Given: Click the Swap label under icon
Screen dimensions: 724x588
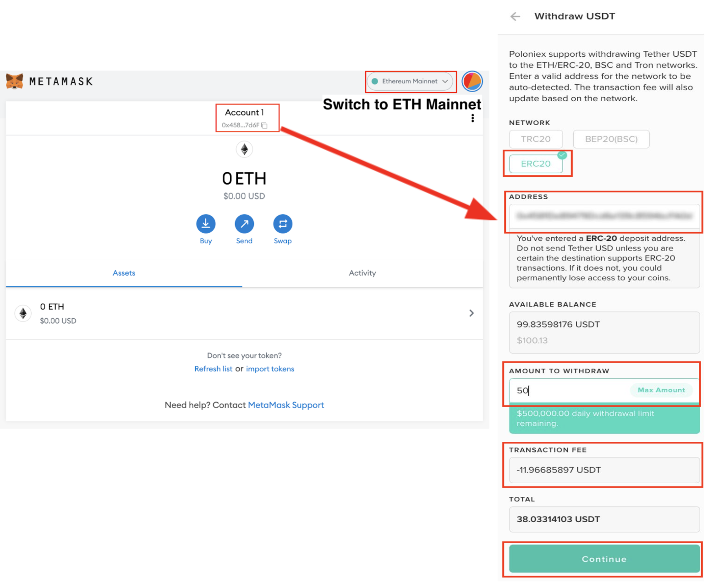Looking at the screenshot, I should pos(283,241).
